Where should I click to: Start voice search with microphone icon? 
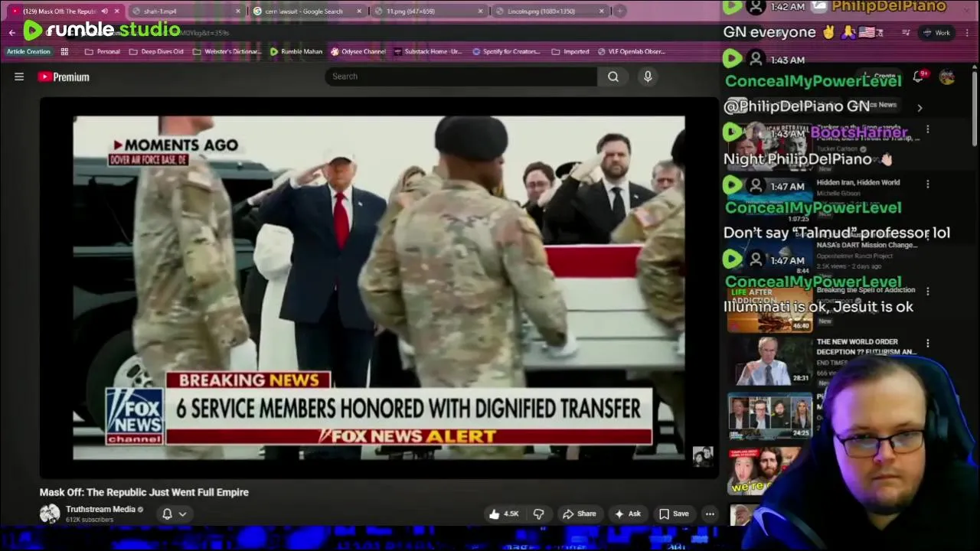pyautogui.click(x=648, y=77)
